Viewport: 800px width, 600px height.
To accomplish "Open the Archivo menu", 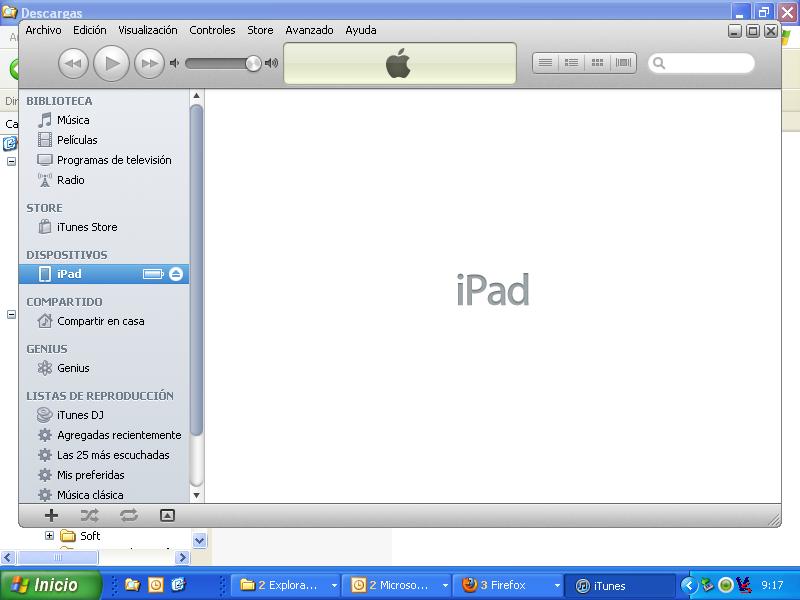I will click(43, 30).
